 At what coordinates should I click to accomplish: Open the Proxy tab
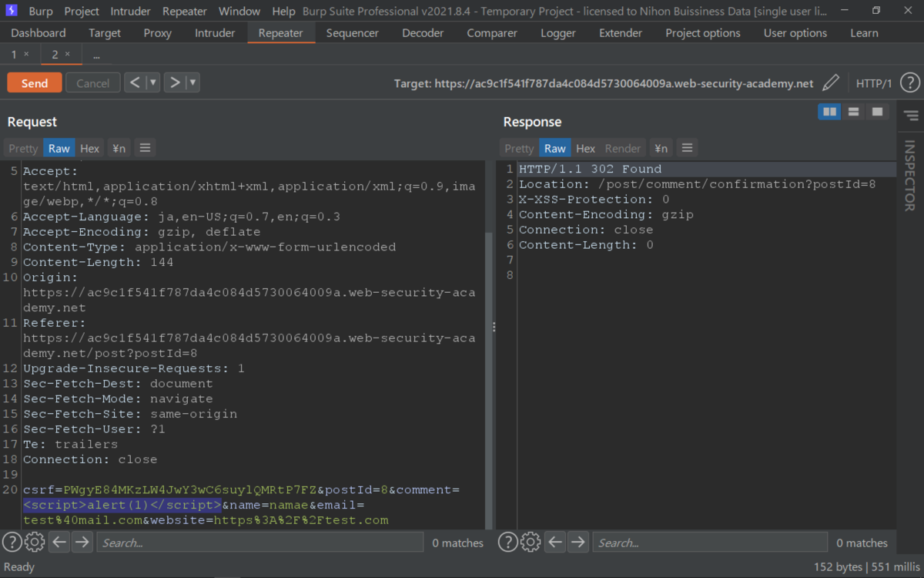click(158, 33)
